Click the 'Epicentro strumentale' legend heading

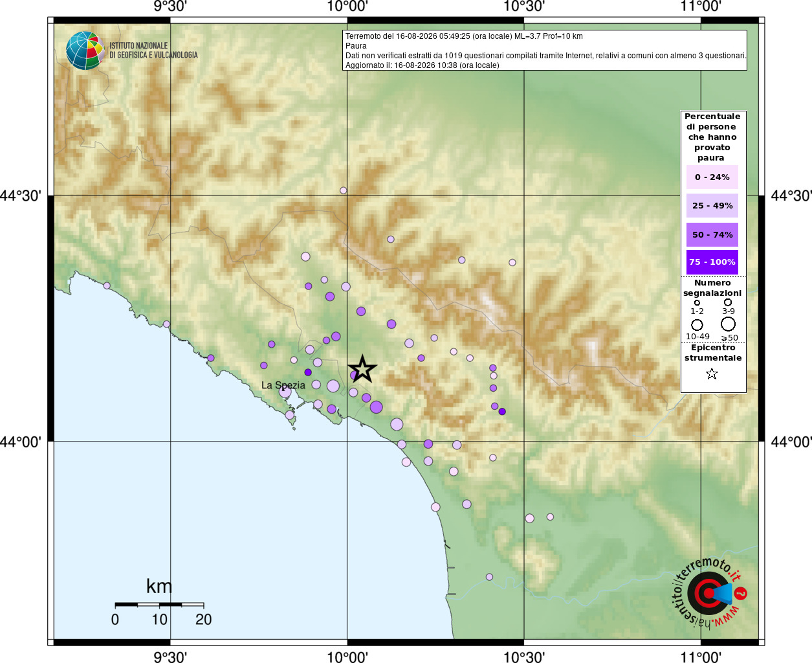713,353
